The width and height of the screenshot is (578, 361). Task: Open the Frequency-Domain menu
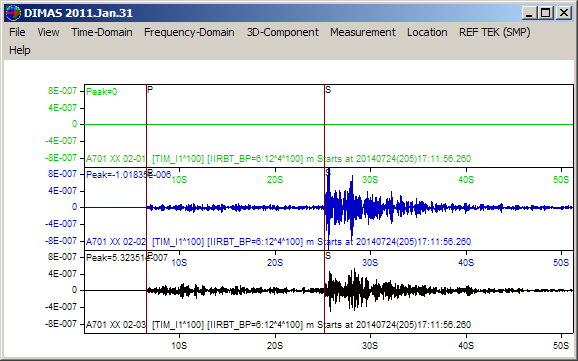pos(189,32)
